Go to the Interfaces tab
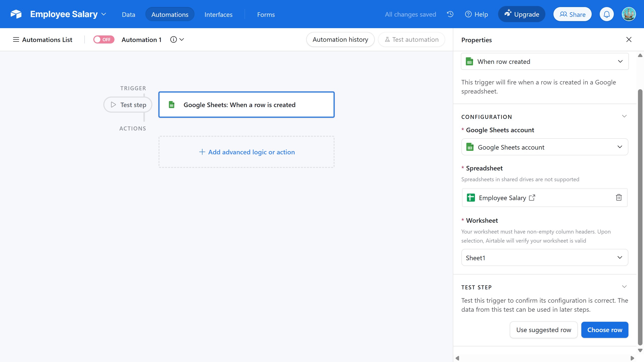Image resolution: width=644 pixels, height=362 pixels. (x=218, y=14)
